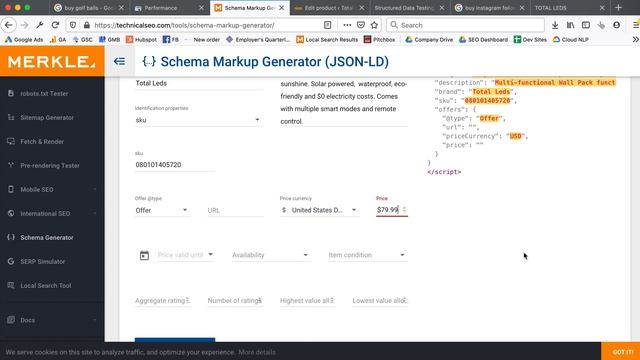
Task: Go back with the browser back arrow
Action: [9, 25]
